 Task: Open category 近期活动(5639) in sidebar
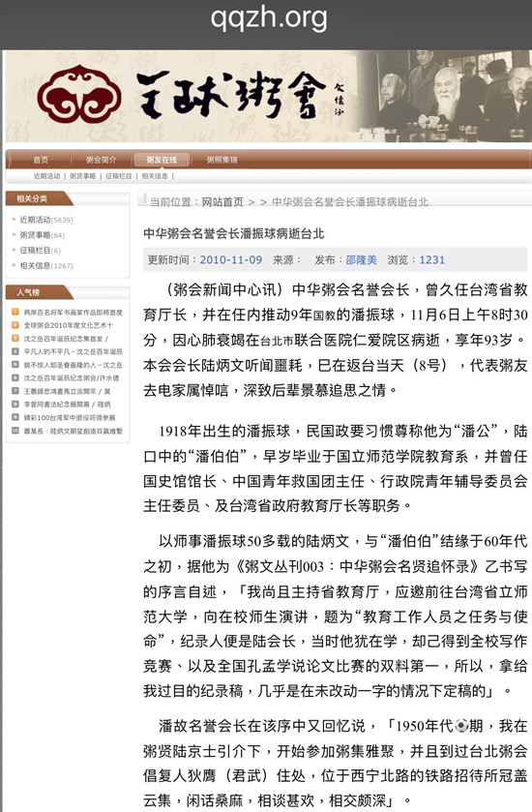pyautogui.click(x=46, y=220)
